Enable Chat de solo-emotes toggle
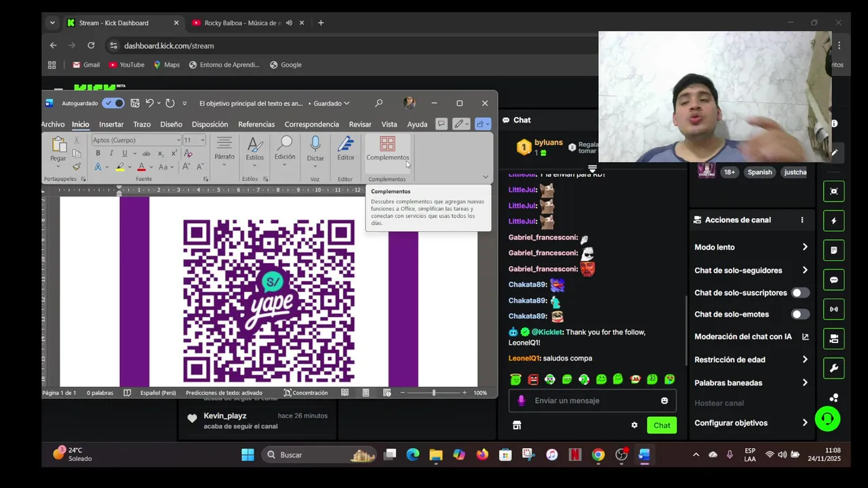Viewport: 868px width, 488px height. click(800, 314)
